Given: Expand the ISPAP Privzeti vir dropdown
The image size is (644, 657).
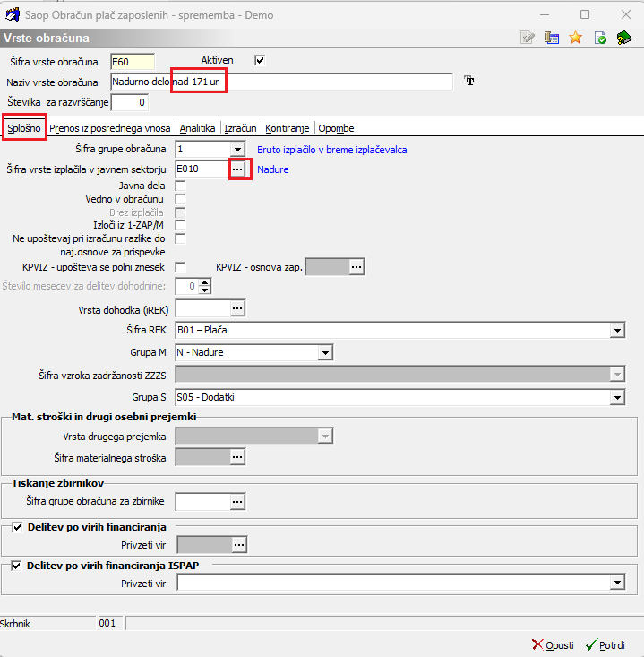Looking at the screenshot, I should (617, 582).
